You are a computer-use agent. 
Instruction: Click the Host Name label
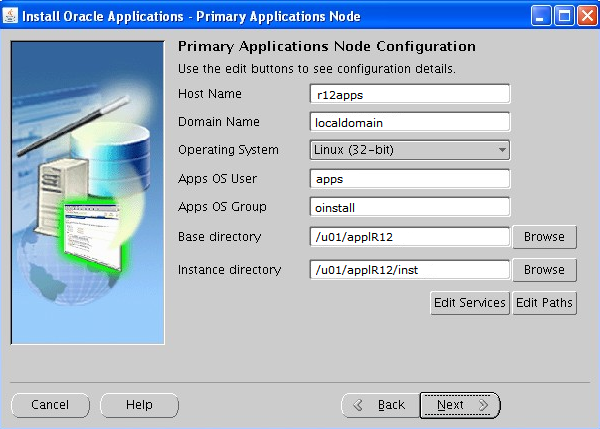coord(210,94)
